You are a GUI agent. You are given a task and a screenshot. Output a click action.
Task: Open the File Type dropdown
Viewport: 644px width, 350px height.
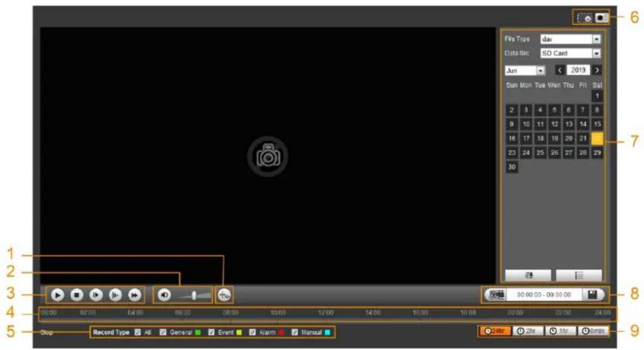[571, 39]
